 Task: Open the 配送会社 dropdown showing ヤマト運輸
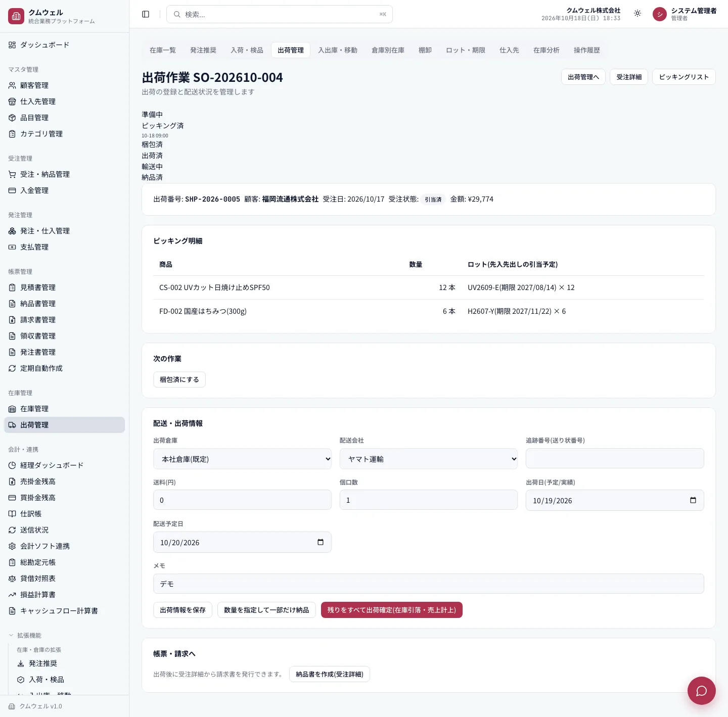pyautogui.click(x=429, y=459)
